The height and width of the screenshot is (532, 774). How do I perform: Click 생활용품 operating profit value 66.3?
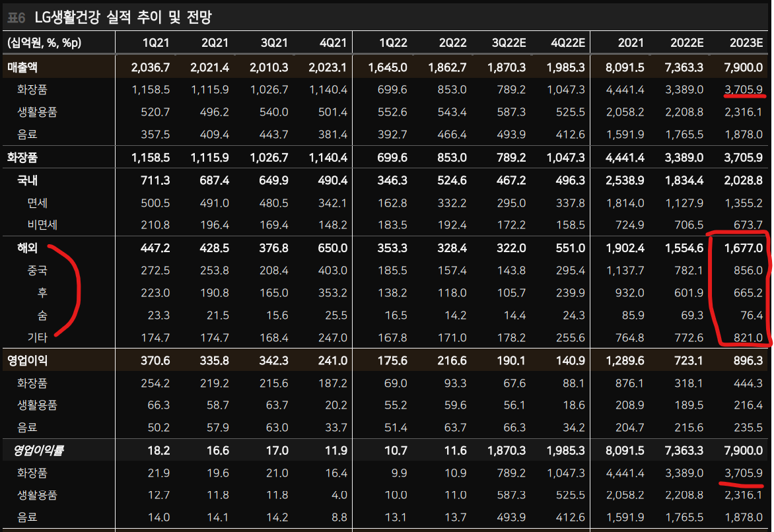(x=158, y=405)
